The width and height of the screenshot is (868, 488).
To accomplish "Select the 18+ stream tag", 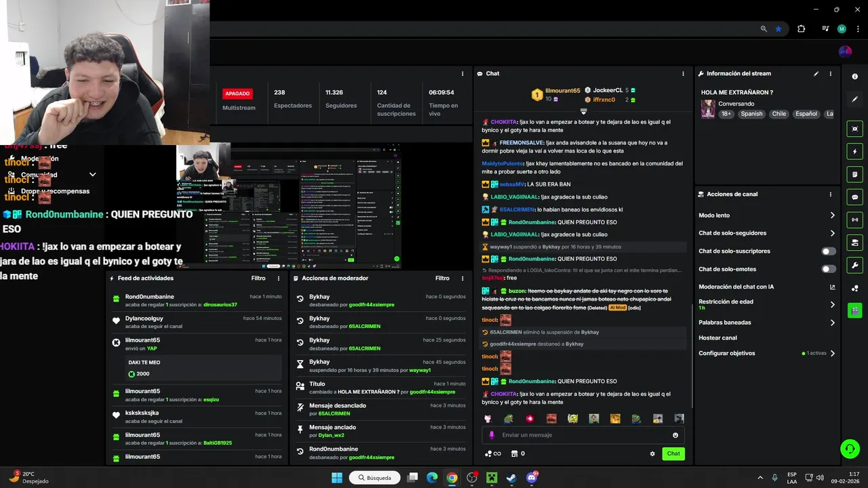I will click(x=726, y=114).
